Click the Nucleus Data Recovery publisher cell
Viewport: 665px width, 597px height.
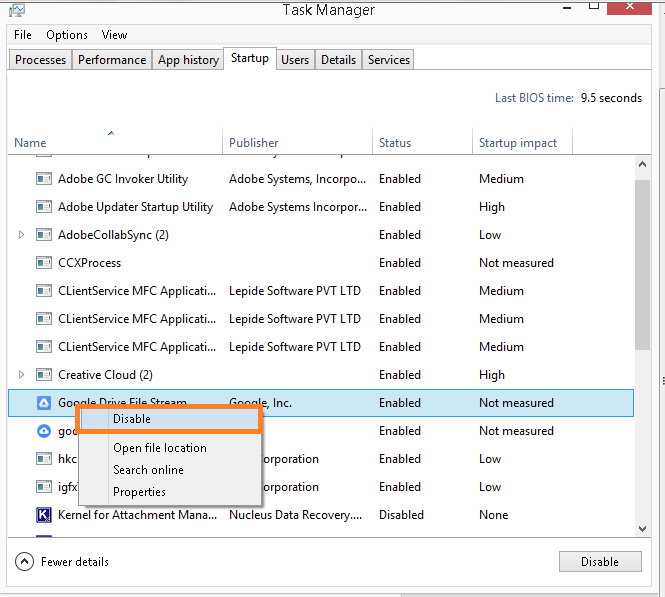click(296, 515)
